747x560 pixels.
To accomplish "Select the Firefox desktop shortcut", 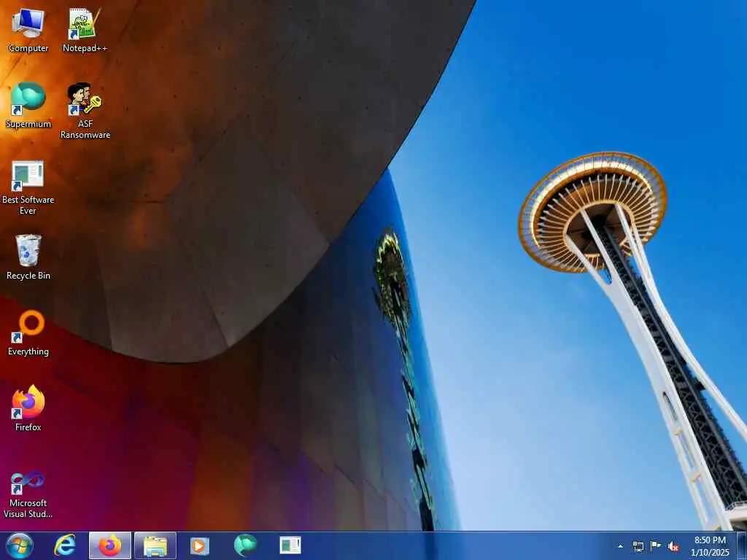I will click(28, 408).
